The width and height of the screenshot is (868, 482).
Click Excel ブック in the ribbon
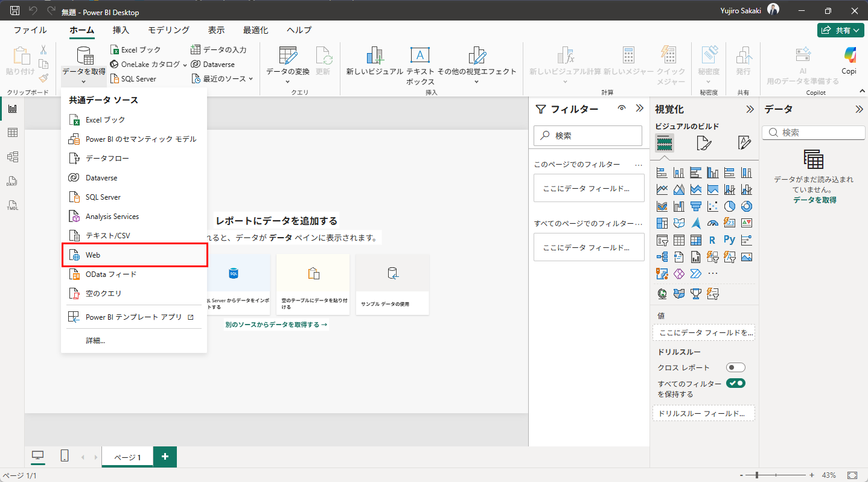click(135, 49)
